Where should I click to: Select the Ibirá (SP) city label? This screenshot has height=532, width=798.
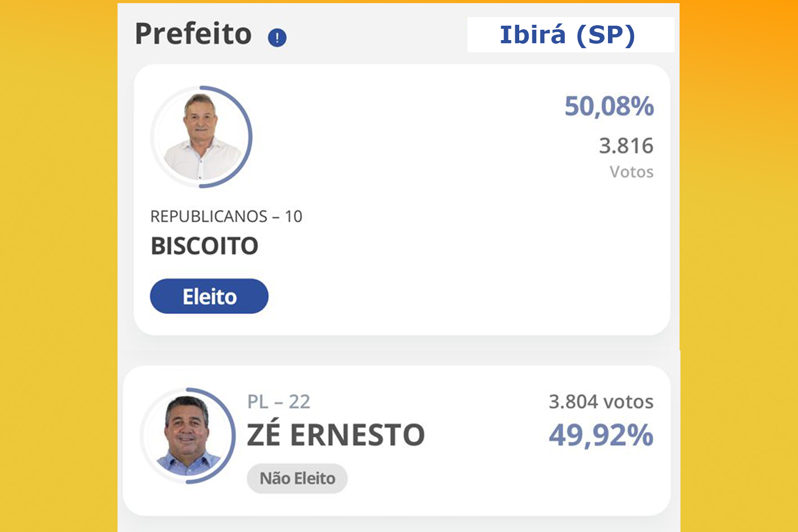pos(567,35)
